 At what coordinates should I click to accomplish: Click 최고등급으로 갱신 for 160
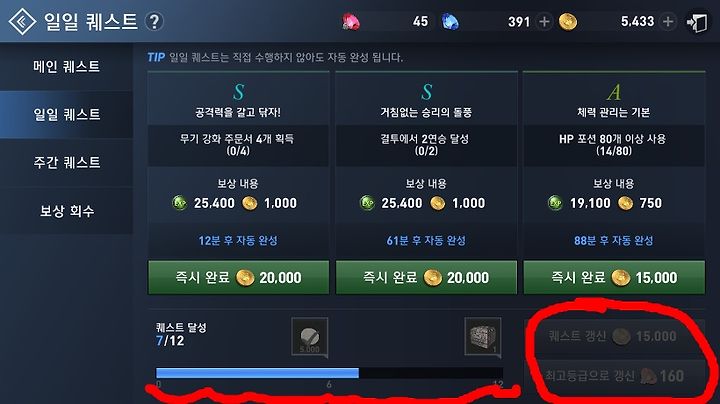(614, 376)
